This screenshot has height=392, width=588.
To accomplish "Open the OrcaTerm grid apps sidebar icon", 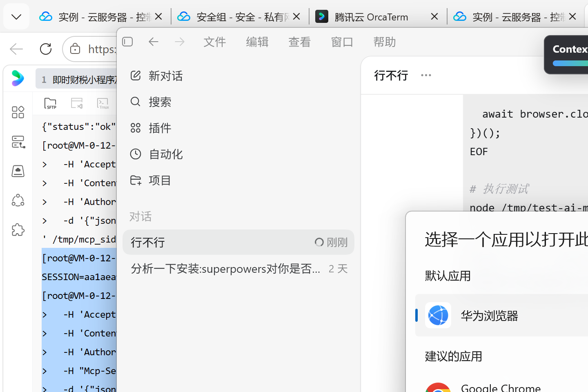I will pyautogui.click(x=18, y=112).
